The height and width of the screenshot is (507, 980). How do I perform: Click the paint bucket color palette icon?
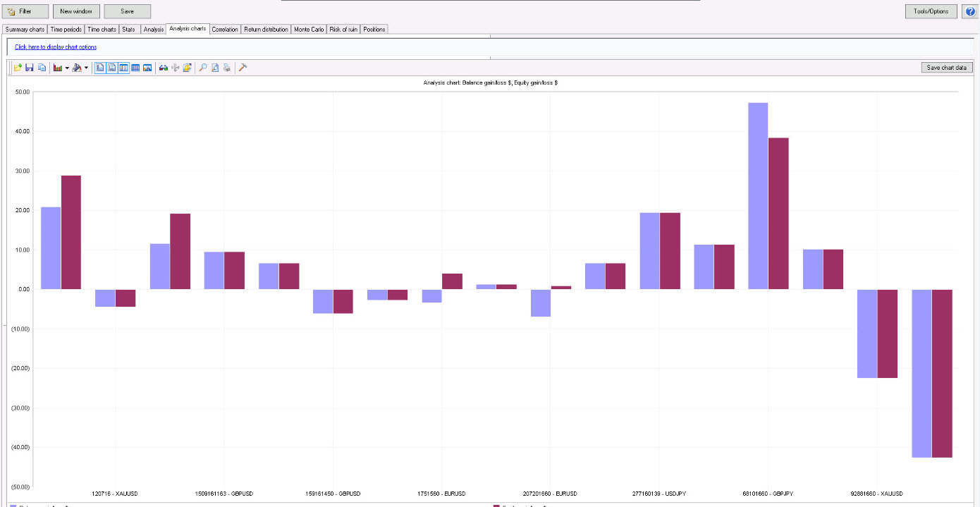77,68
